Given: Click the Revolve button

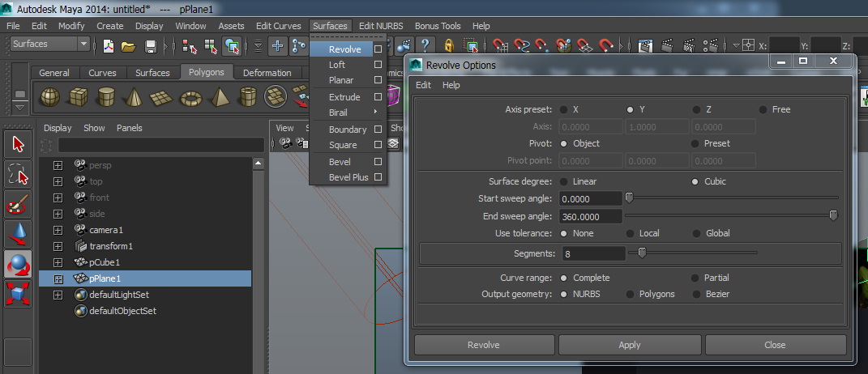Looking at the screenshot, I should click(x=484, y=345).
